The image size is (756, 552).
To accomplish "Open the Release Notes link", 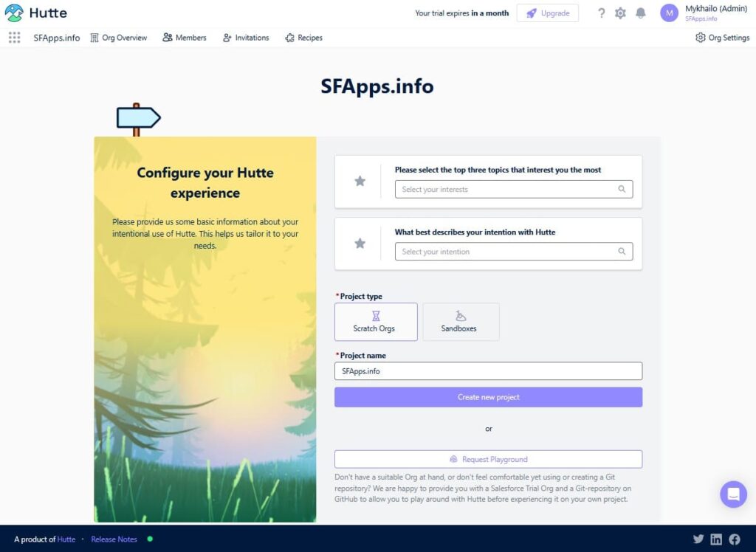I will [x=114, y=539].
